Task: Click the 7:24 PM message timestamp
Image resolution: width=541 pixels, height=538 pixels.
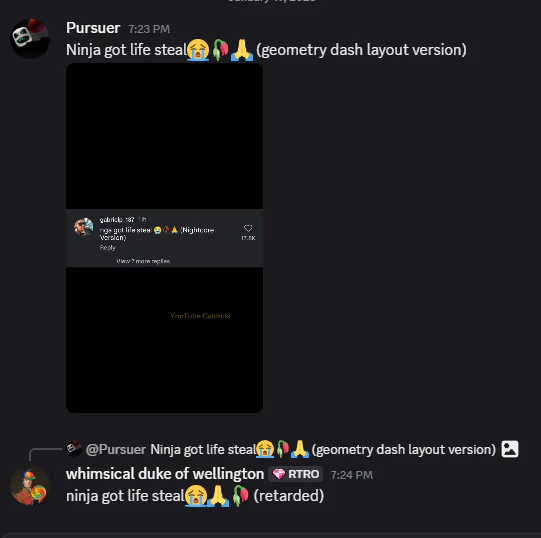Action: coord(352,475)
